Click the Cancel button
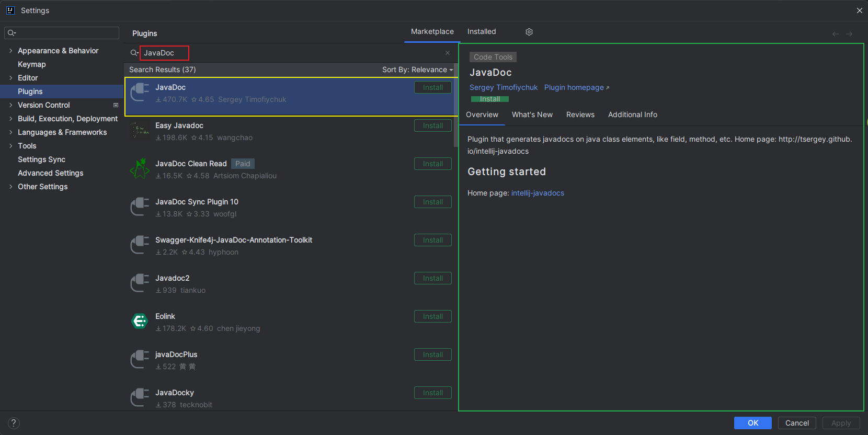The height and width of the screenshot is (435, 868). coord(797,423)
